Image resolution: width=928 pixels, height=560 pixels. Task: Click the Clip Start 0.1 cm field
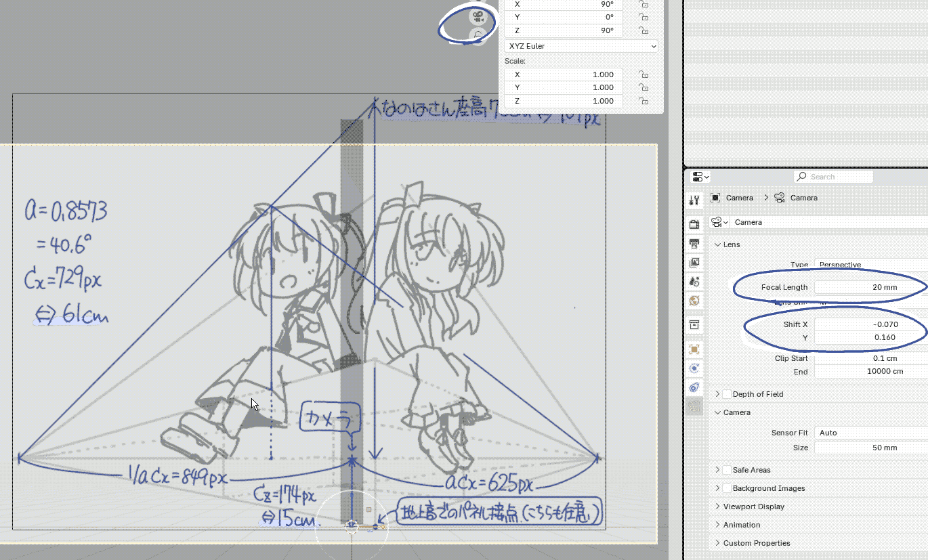[871, 358]
